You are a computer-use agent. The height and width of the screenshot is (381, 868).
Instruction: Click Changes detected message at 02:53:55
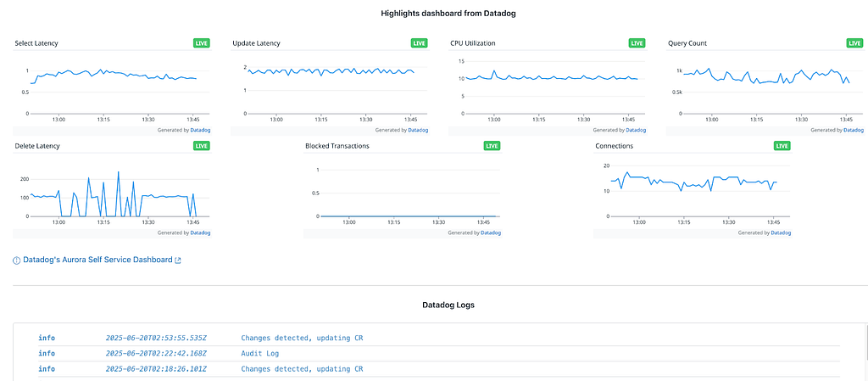[x=303, y=338]
